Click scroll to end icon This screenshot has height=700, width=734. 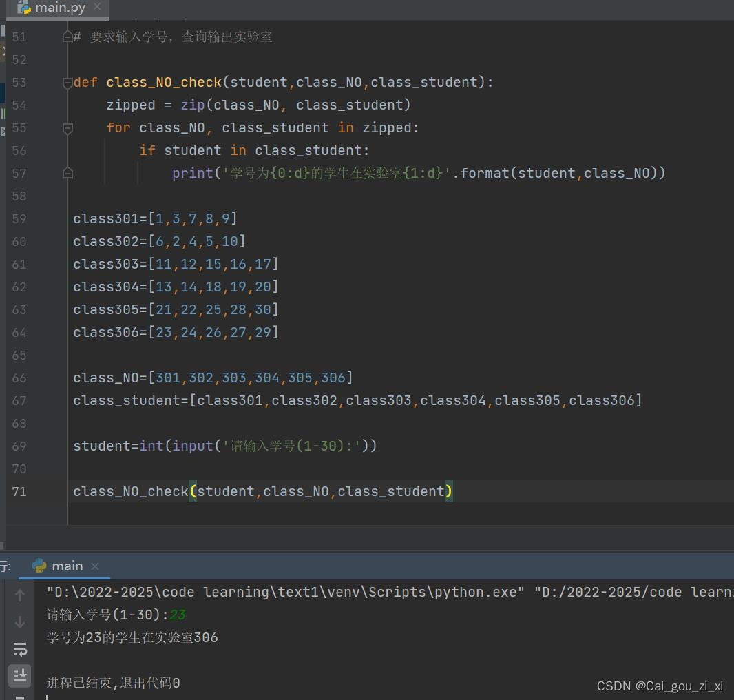pyautogui.click(x=20, y=676)
